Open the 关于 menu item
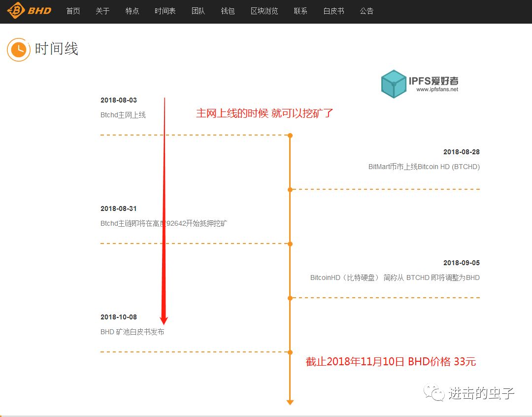Screen dimensions: 532x417 click(x=102, y=11)
